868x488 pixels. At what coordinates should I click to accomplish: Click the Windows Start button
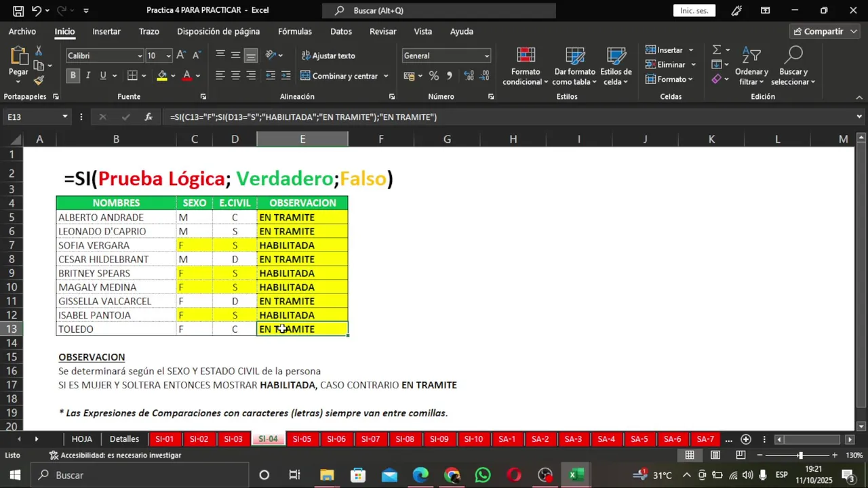[15, 475]
